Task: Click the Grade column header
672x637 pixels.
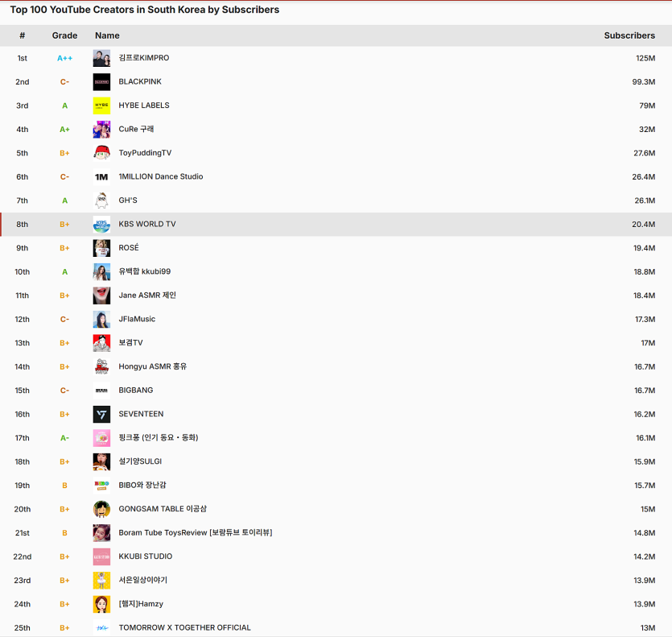Action: pyautogui.click(x=64, y=35)
